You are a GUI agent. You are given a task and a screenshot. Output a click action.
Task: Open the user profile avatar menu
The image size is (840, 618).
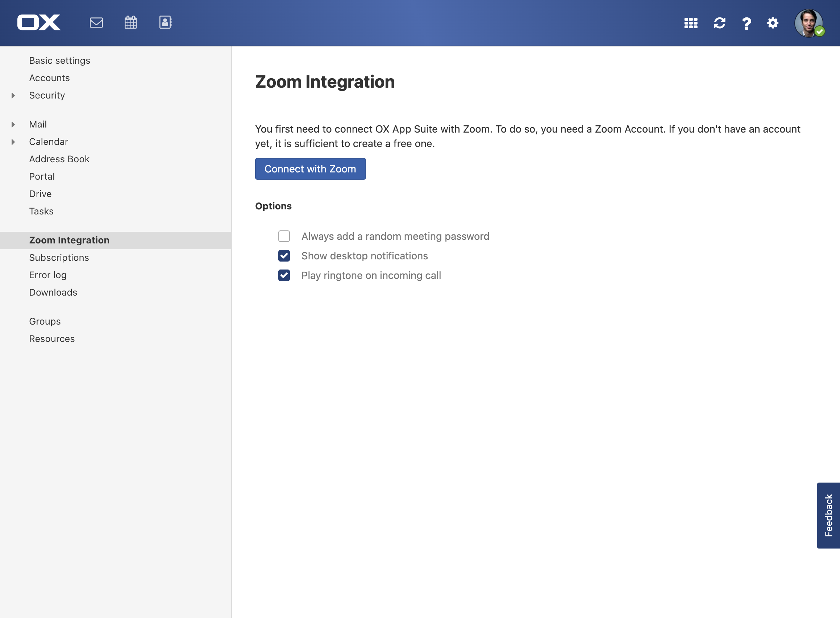(x=808, y=23)
